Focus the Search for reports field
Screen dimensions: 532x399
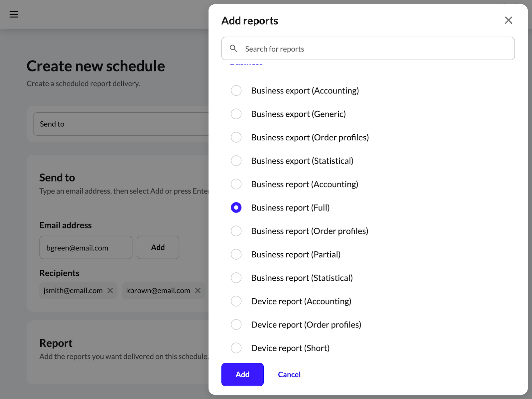point(368,49)
